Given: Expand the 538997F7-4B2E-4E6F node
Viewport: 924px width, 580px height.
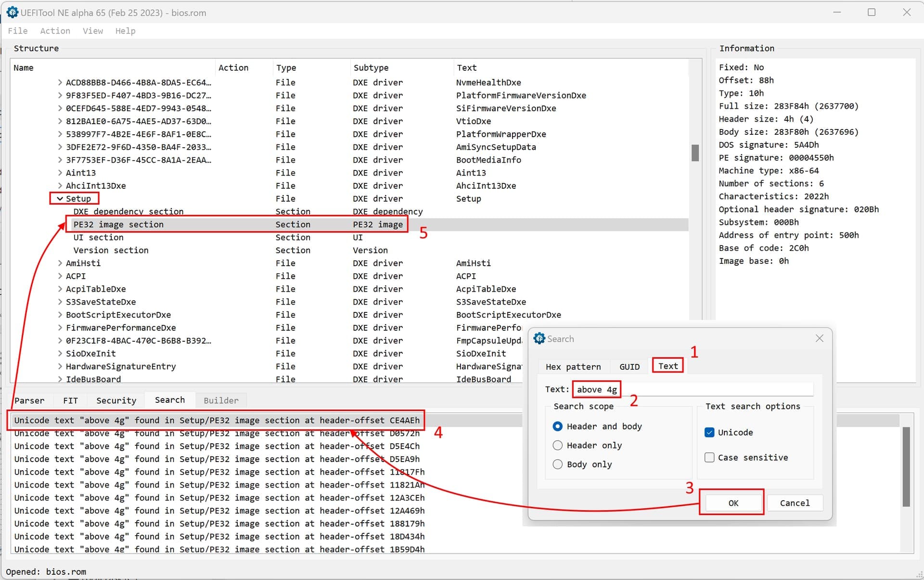Looking at the screenshot, I should pyautogui.click(x=60, y=134).
